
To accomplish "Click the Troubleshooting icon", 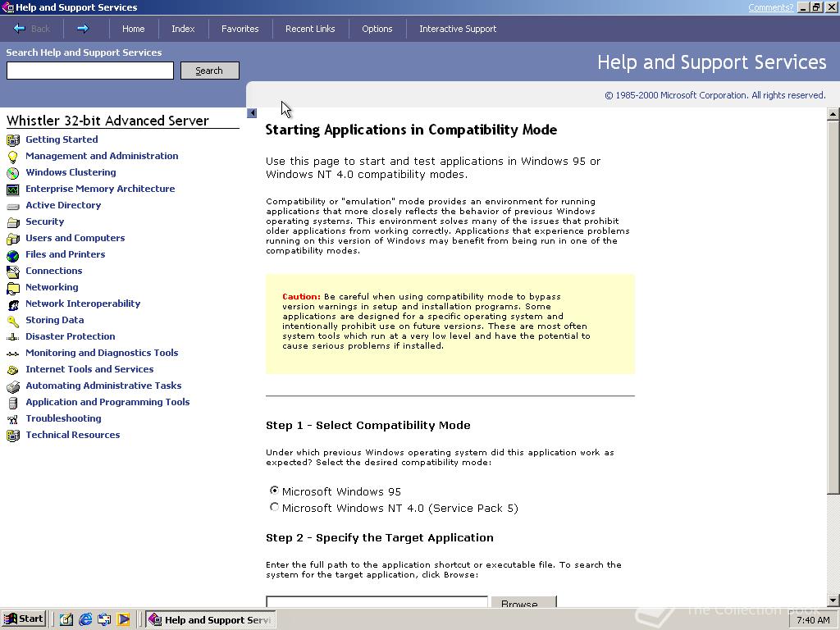I will (13, 419).
